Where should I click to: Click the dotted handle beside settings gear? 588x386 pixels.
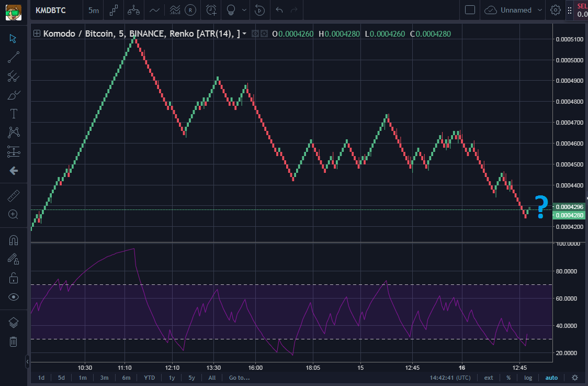(x=570, y=10)
